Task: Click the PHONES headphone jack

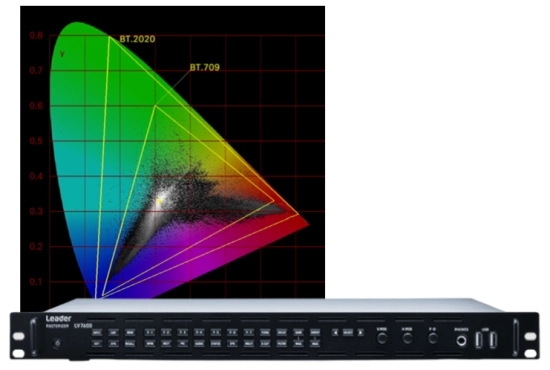Action: pyautogui.click(x=461, y=340)
